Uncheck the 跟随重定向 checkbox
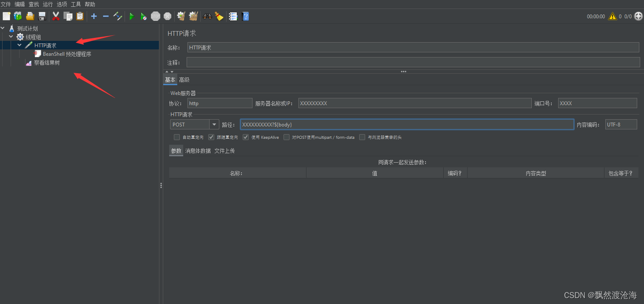This screenshot has height=304, width=644. (x=211, y=137)
